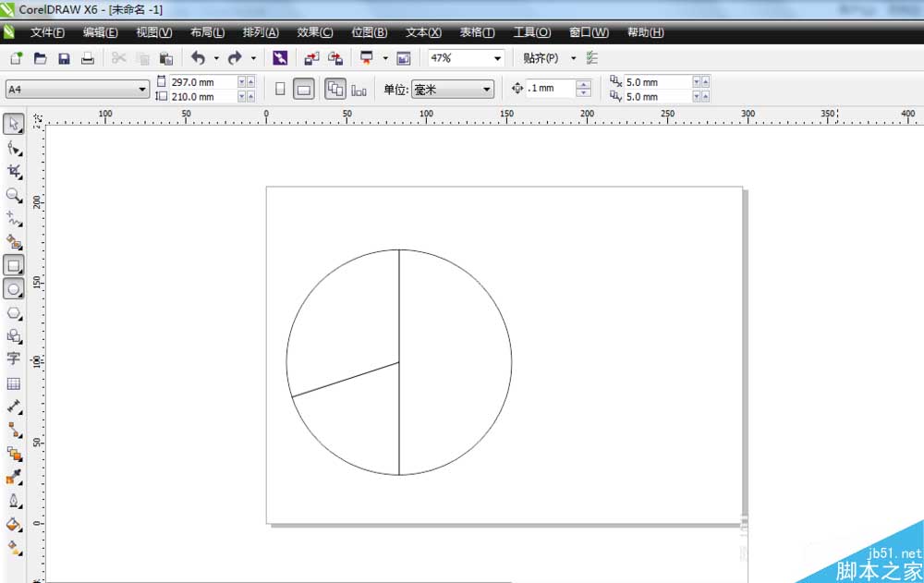Open the 位图(B) menu
This screenshot has width=924, height=583.
[370, 32]
